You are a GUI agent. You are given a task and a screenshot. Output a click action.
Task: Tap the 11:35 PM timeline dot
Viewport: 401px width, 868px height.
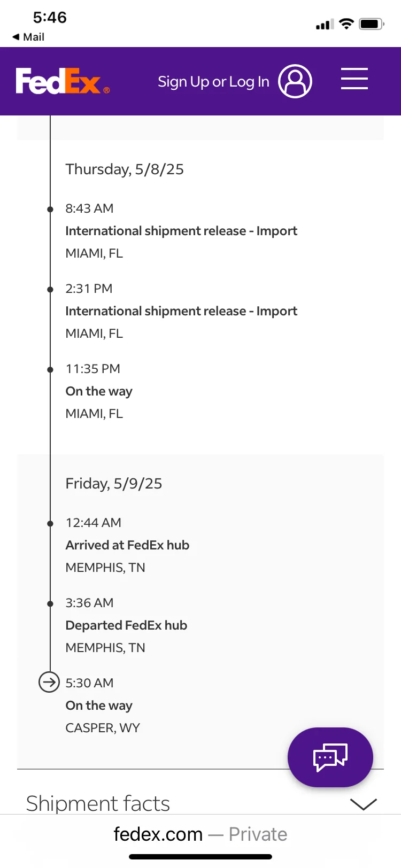point(50,369)
